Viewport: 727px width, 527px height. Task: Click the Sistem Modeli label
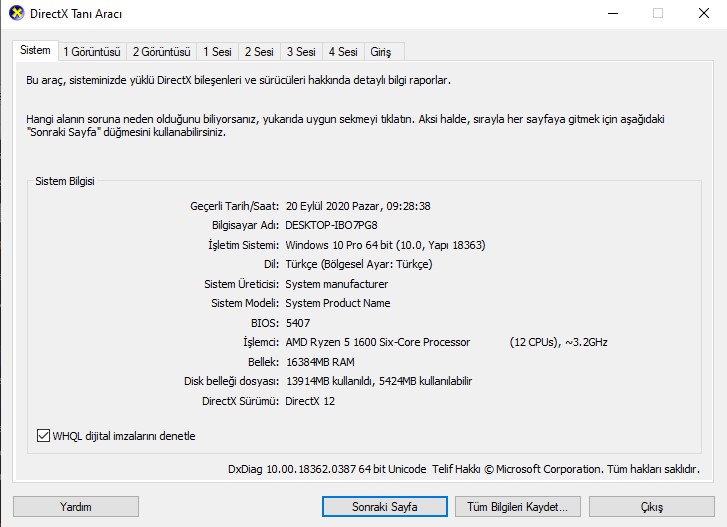(x=245, y=303)
